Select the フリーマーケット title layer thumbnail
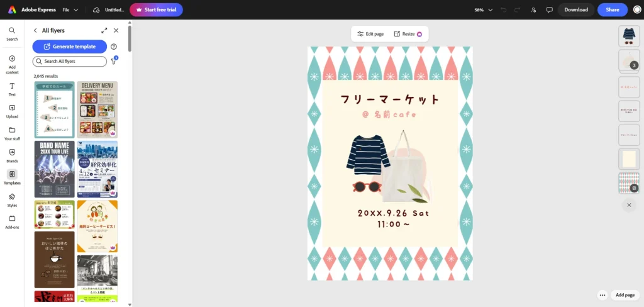This screenshot has height=307, width=644. click(x=629, y=135)
